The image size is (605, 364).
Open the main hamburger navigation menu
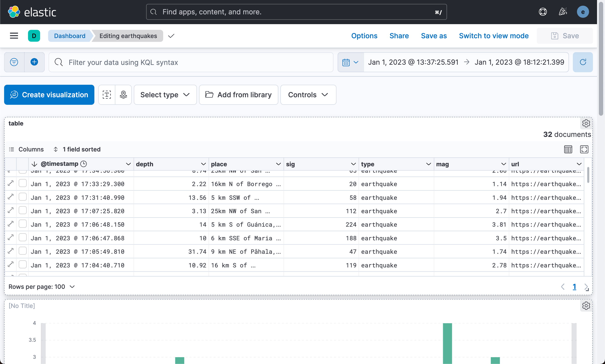pyautogui.click(x=14, y=36)
